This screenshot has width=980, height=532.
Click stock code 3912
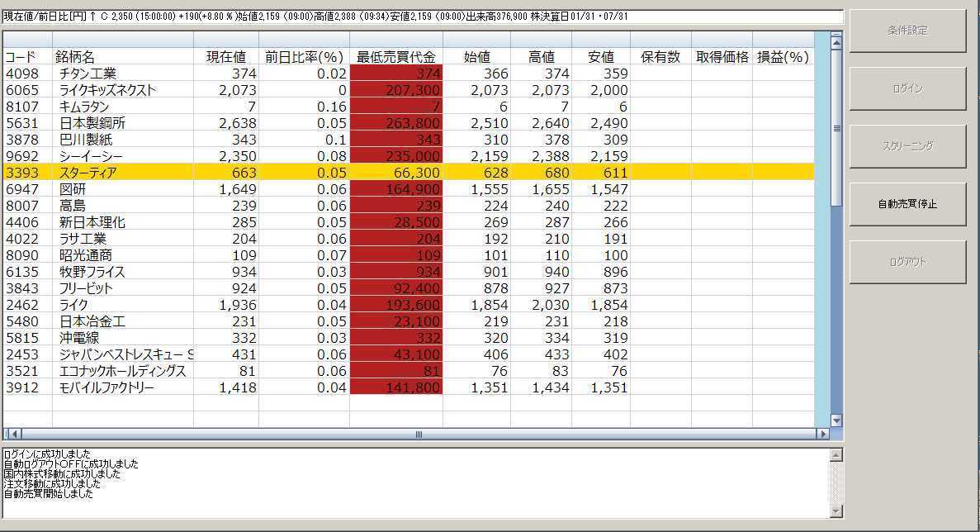coord(21,387)
